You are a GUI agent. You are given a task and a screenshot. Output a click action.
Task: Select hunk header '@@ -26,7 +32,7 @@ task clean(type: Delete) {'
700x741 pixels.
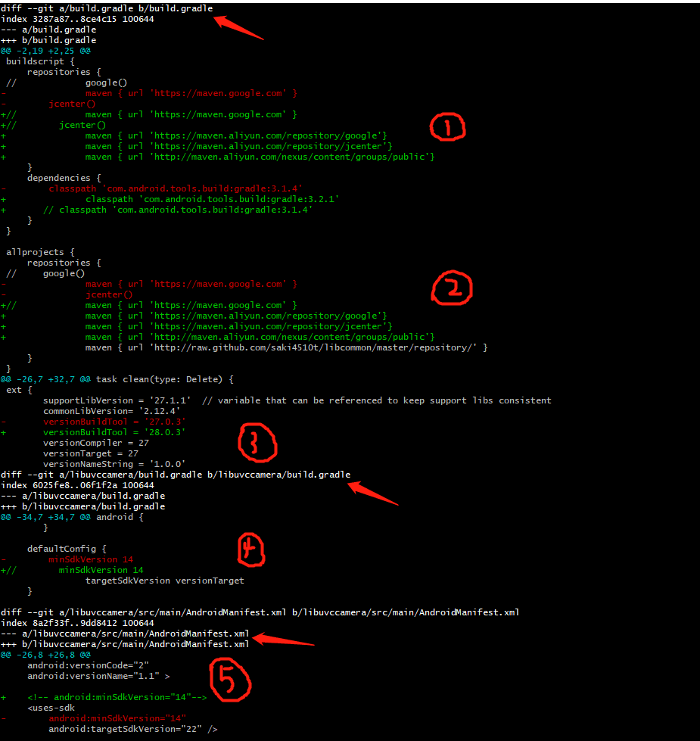pyautogui.click(x=117, y=379)
